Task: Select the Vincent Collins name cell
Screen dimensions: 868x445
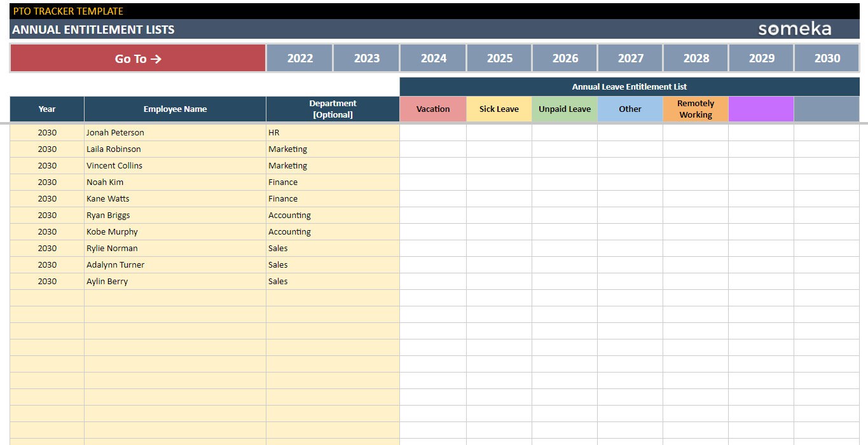Action: click(175, 165)
